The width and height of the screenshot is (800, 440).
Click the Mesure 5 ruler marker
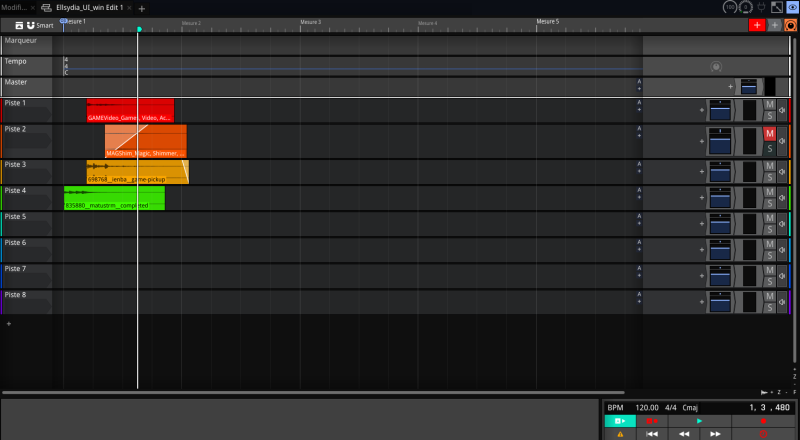coord(547,22)
